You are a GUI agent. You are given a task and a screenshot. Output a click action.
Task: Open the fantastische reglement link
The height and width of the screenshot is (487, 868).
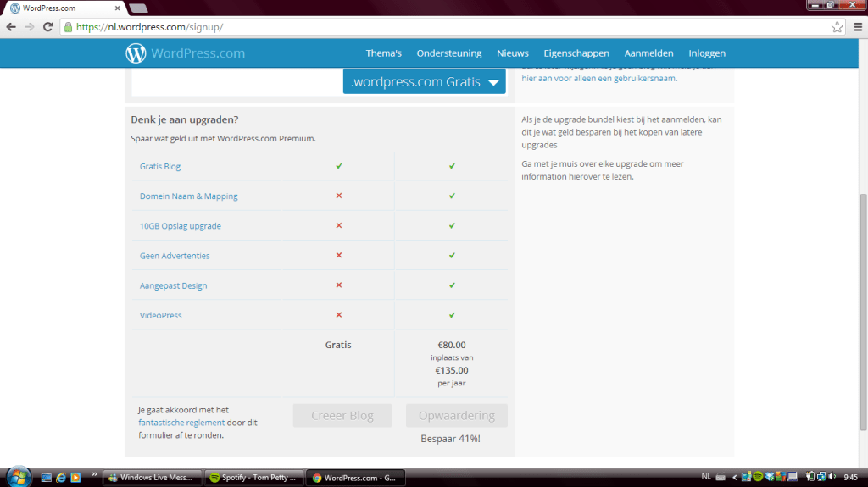coord(181,423)
